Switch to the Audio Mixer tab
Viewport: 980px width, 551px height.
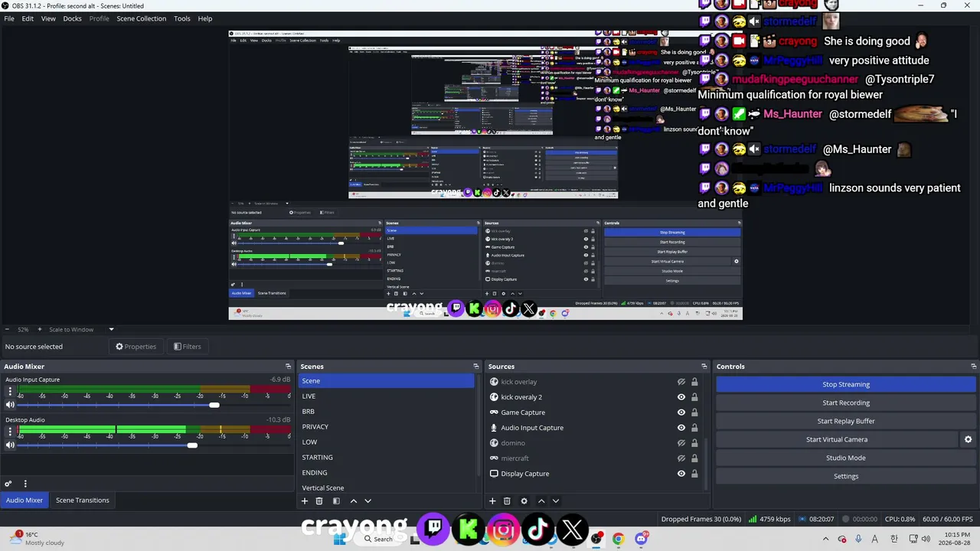[24, 500]
